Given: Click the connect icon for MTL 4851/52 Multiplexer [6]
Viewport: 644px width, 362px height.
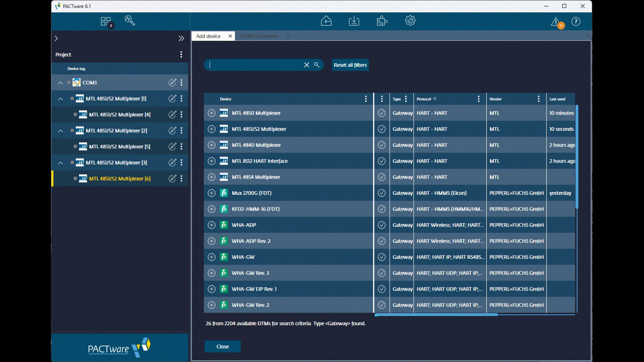Looking at the screenshot, I should (172, 179).
